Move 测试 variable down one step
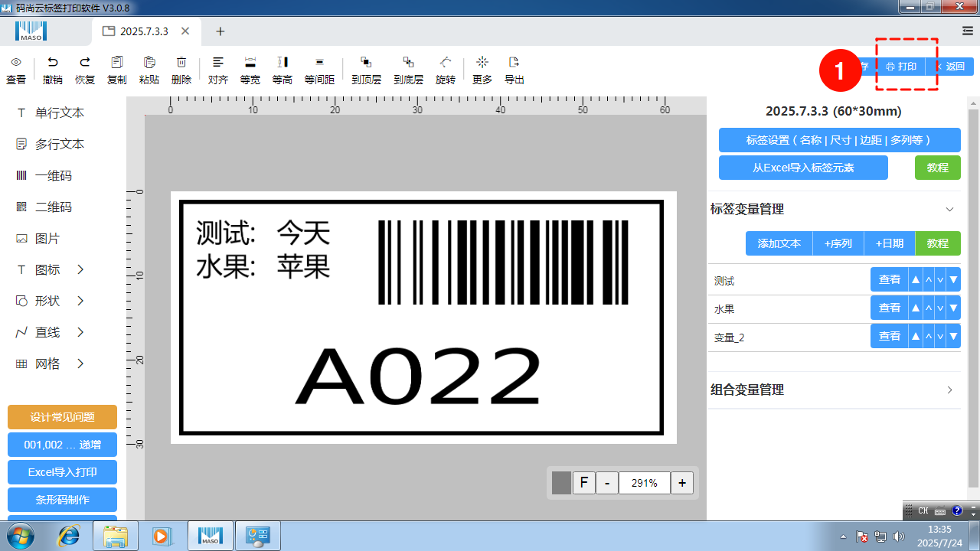This screenshot has height=551, width=980. 941,280
